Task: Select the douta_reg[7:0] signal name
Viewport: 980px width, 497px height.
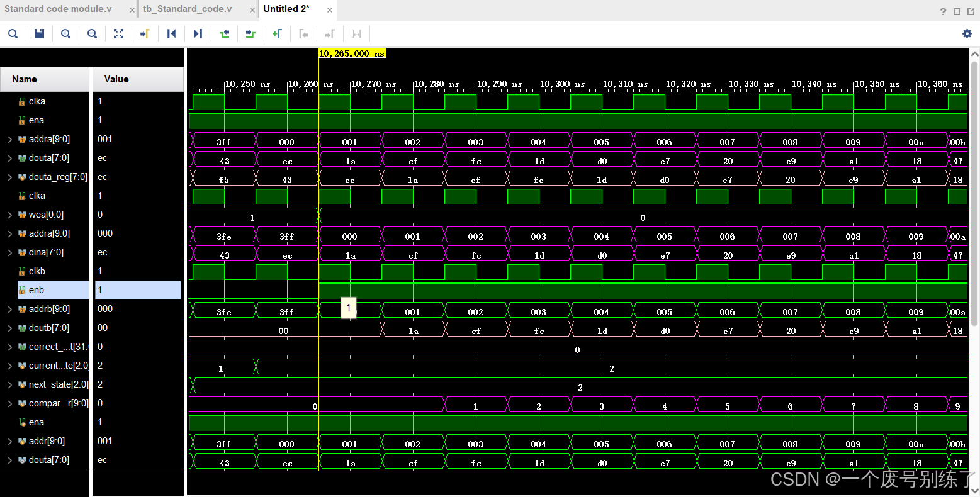Action: [x=58, y=177]
